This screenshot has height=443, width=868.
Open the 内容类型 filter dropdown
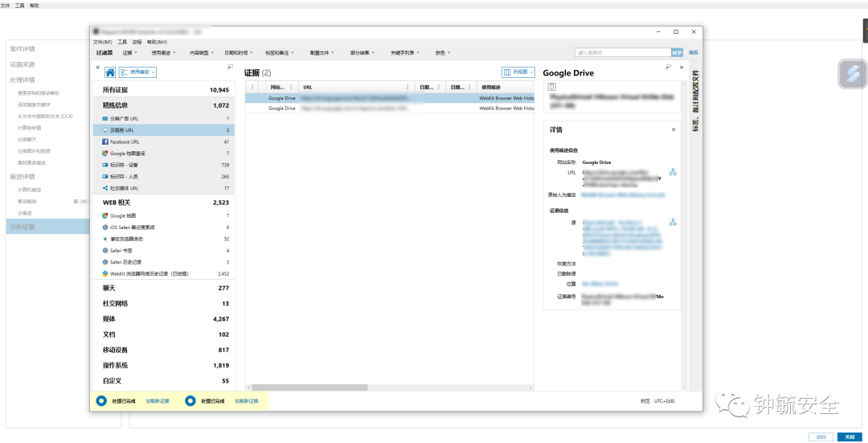[x=202, y=52]
